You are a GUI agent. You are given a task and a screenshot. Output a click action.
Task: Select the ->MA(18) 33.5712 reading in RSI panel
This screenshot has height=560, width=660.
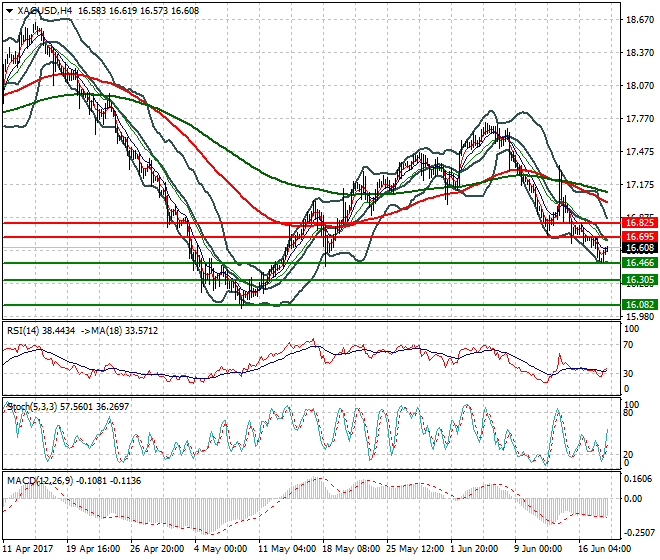tap(119, 331)
